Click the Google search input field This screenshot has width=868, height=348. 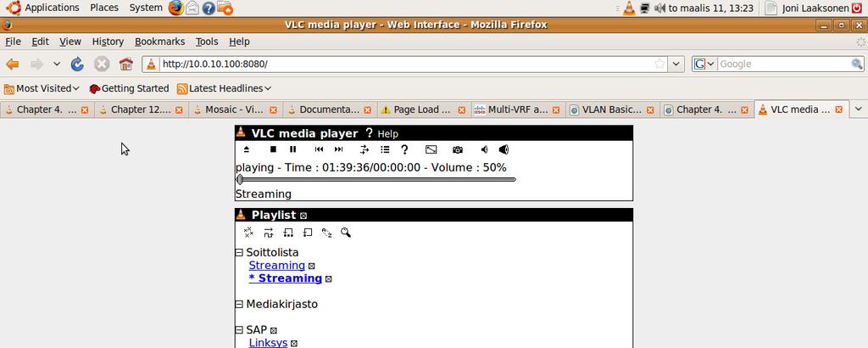click(784, 65)
